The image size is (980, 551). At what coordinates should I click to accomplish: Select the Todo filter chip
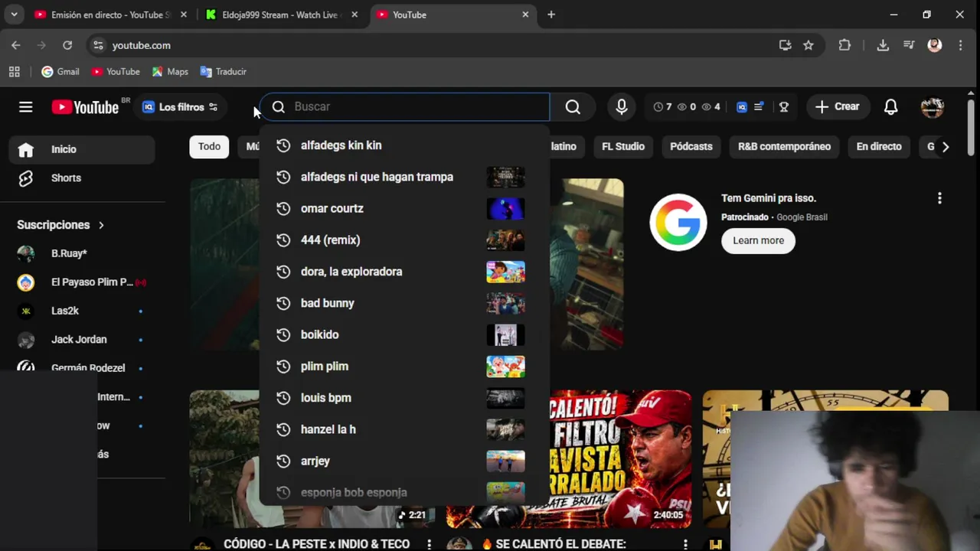209,147
